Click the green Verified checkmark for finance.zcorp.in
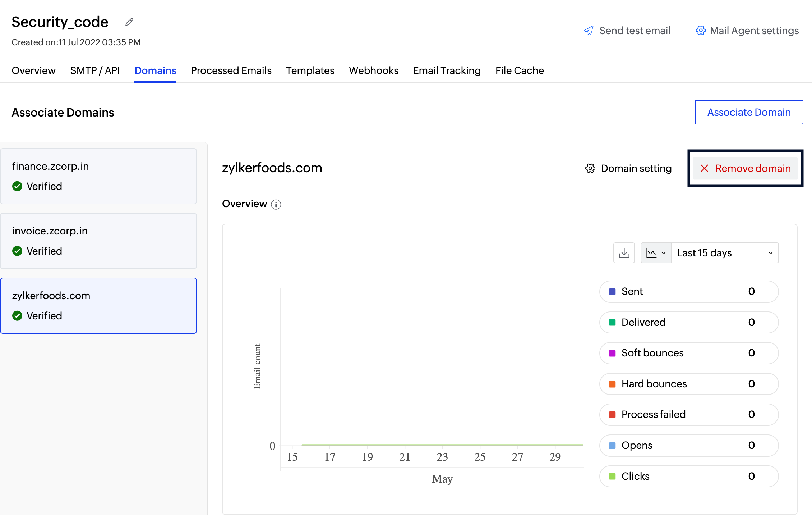 tap(17, 186)
